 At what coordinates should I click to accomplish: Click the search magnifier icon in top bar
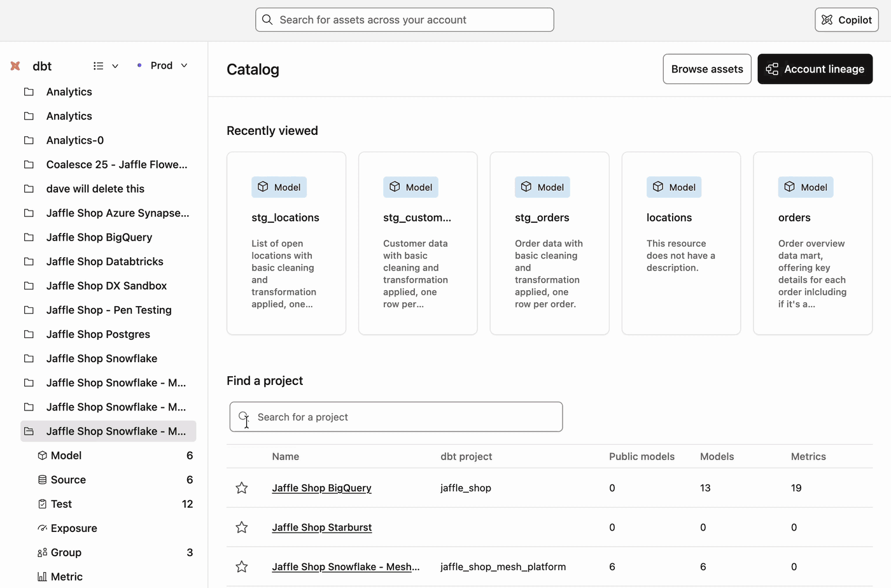tap(268, 20)
